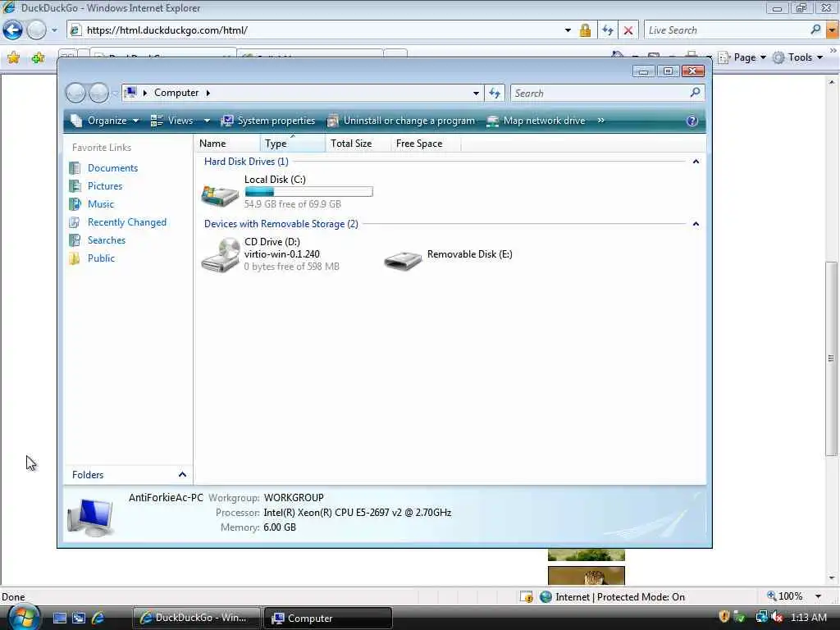Click the IE address bar URL
This screenshot has height=630, width=840.
pos(167,30)
